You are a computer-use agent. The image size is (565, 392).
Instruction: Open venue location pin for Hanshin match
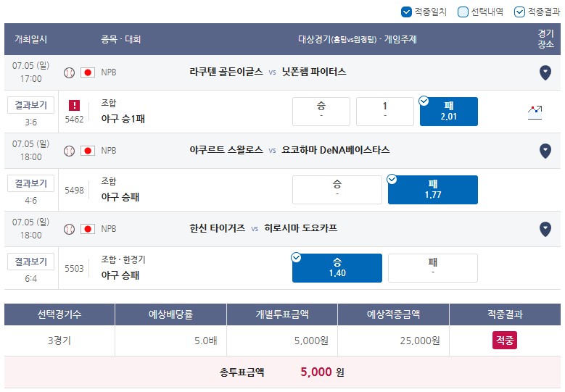pyautogui.click(x=545, y=229)
